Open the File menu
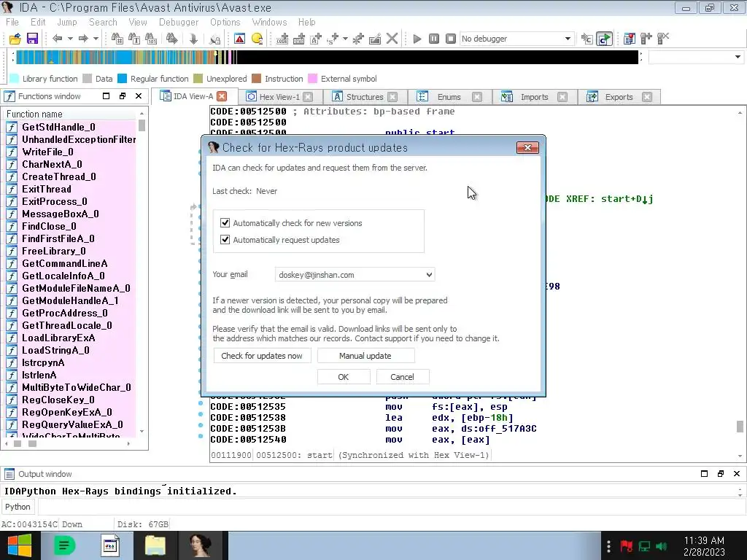This screenshot has width=747, height=560. (12, 22)
